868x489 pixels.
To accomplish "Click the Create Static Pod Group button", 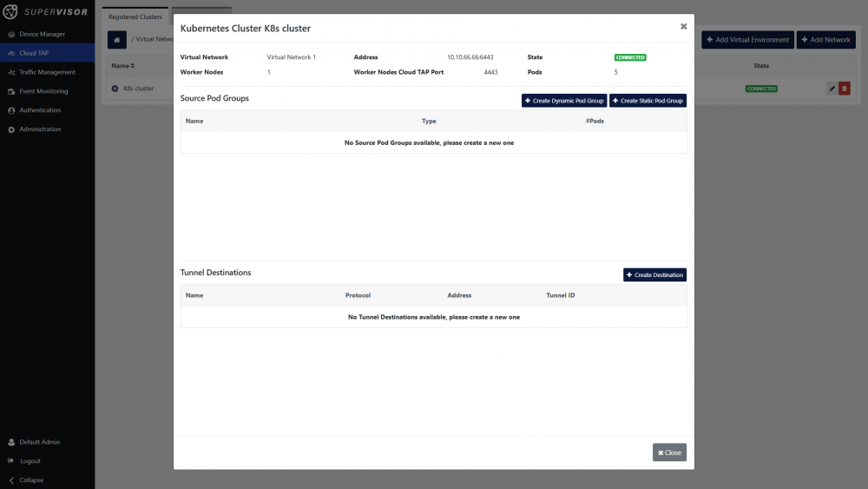I will tap(648, 101).
